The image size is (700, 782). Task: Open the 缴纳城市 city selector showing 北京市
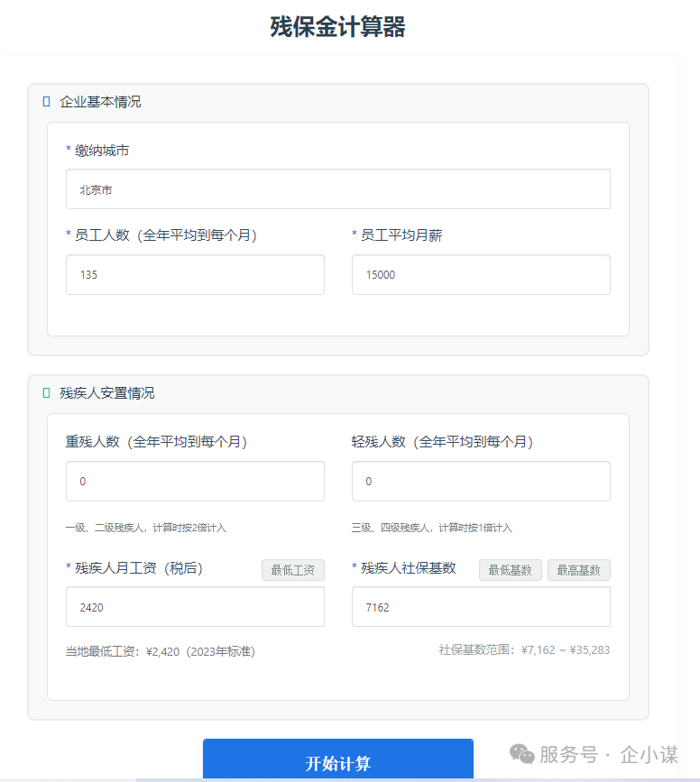click(337, 189)
